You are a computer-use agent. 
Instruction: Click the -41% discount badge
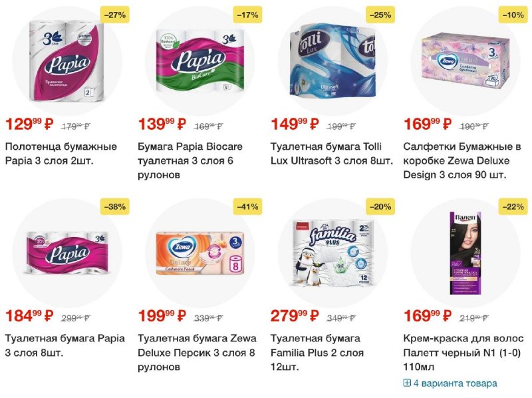[x=247, y=206]
